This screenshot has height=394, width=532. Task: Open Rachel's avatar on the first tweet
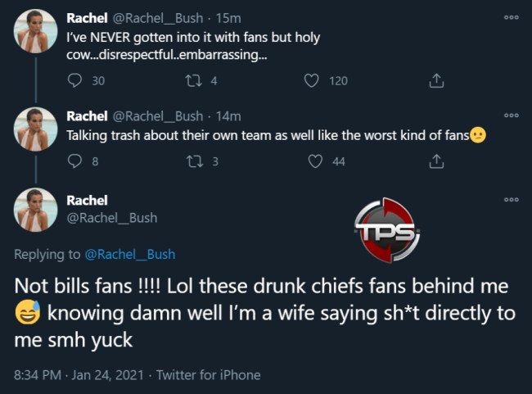(35, 32)
